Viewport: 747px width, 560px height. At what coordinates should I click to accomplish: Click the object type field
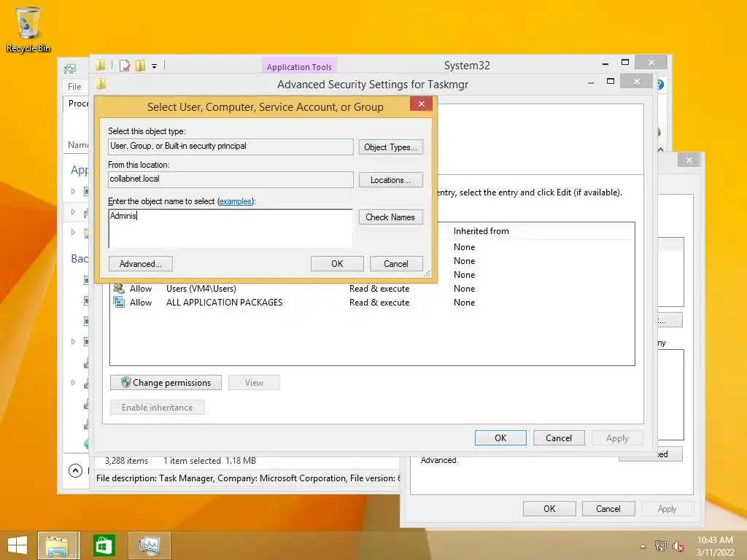tap(231, 147)
